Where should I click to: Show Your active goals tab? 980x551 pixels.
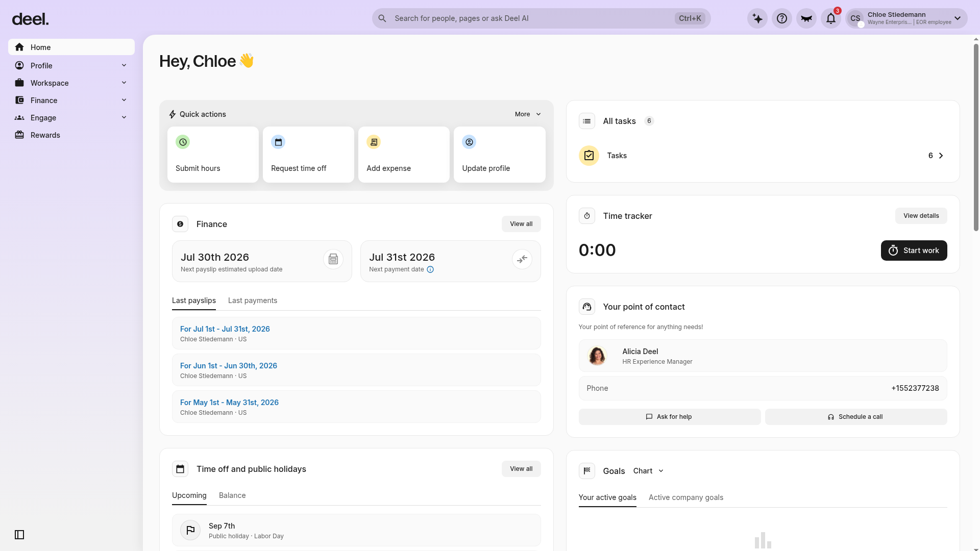(x=607, y=497)
